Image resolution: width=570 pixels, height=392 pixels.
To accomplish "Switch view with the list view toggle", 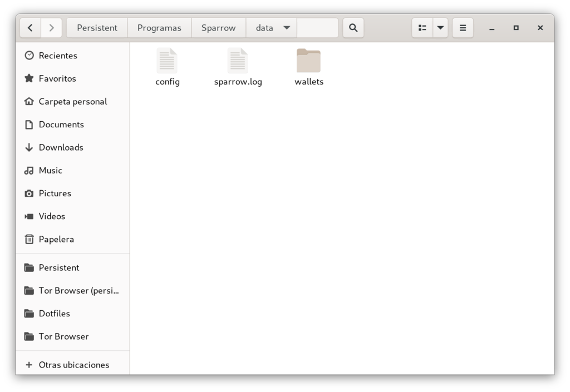I will [x=424, y=27].
